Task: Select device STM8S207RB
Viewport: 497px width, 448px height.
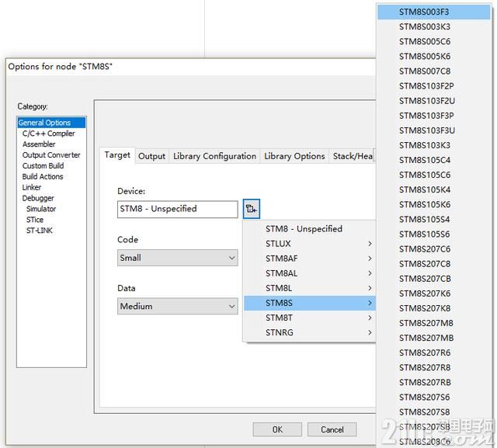Action: coord(433,383)
